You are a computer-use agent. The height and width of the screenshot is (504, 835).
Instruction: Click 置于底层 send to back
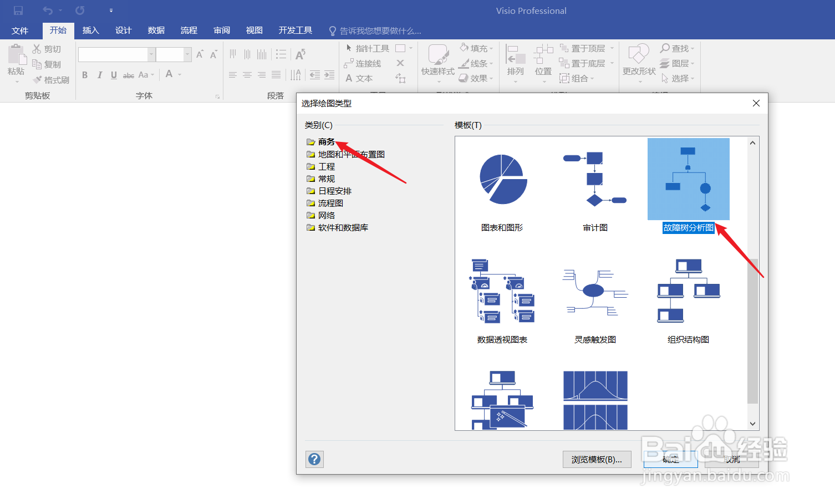click(583, 63)
